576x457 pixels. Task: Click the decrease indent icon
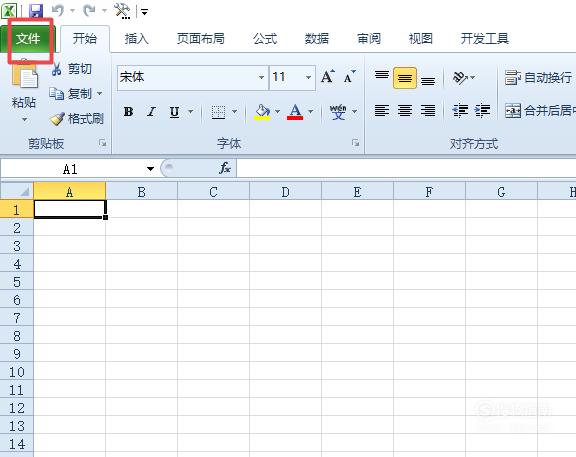pos(460,110)
